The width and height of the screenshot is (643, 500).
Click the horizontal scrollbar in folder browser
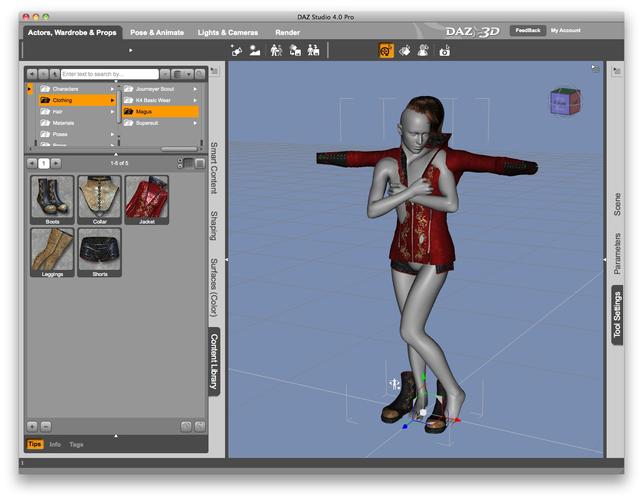179,149
